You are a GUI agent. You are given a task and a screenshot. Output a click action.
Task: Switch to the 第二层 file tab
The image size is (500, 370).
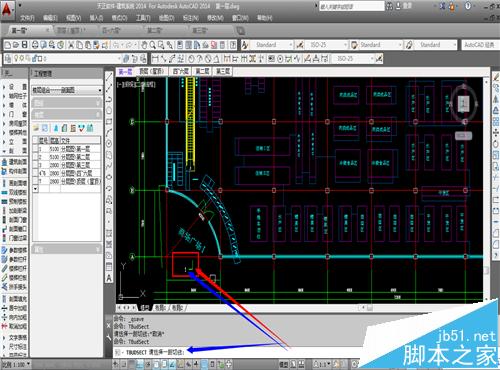[154, 31]
